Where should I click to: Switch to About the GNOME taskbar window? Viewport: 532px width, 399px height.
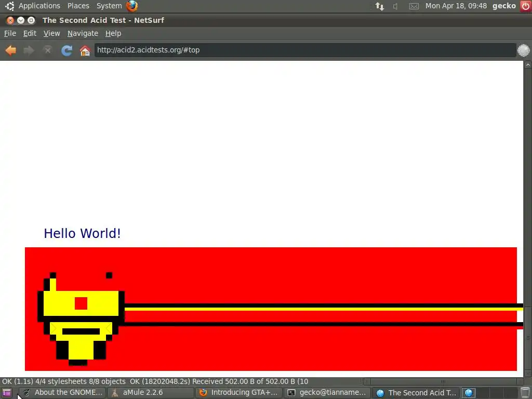(62, 393)
